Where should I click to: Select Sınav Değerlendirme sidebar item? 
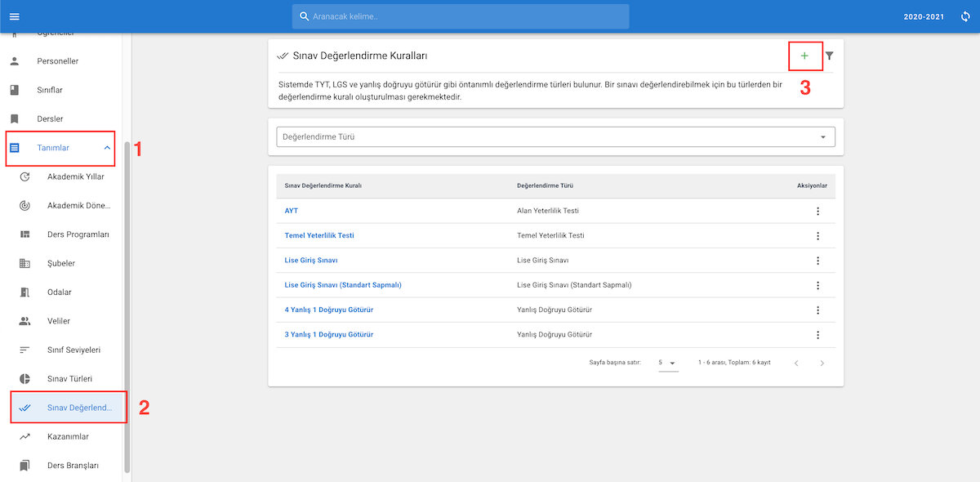tap(68, 408)
